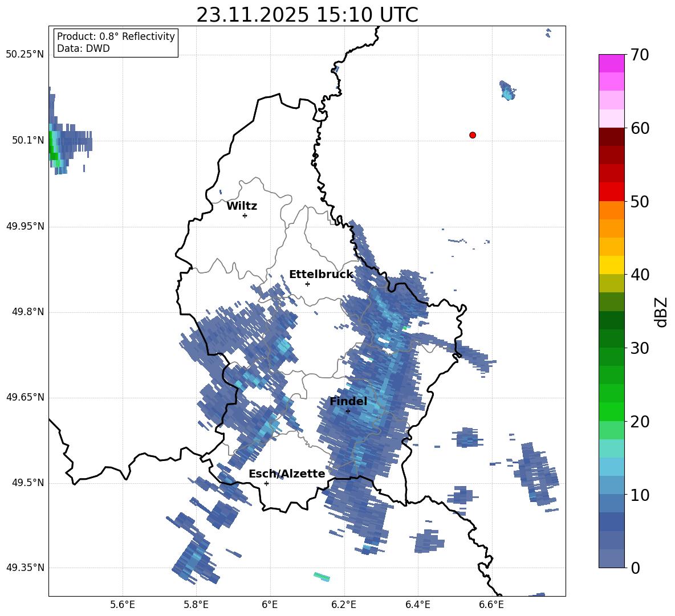Click the 70 colorbar tick label

pyautogui.click(x=640, y=55)
